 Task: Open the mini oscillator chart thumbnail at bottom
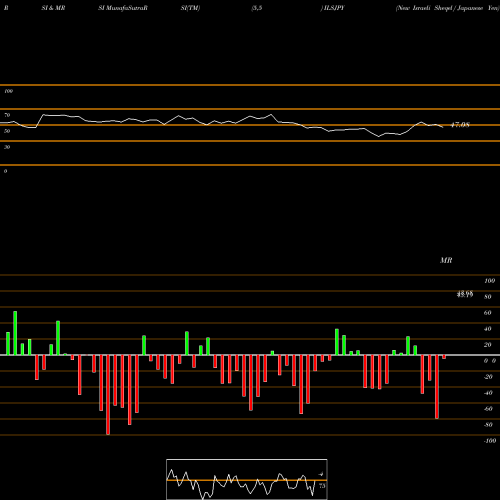247,479
